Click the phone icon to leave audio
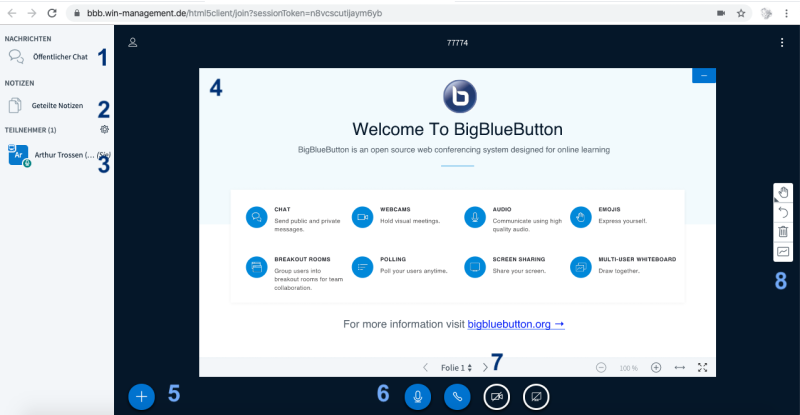 click(x=458, y=396)
